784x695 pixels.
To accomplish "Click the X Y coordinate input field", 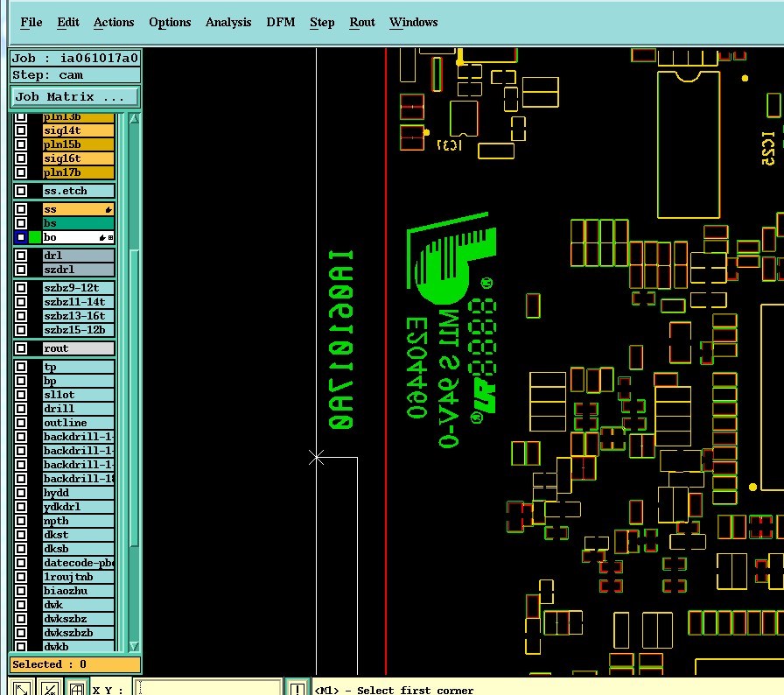I will coord(209,689).
